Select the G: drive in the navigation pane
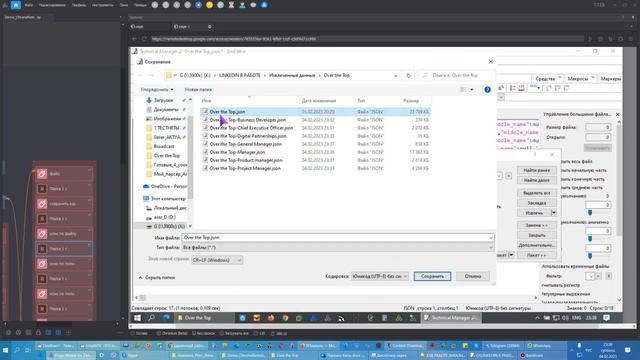640x360 pixels. click(x=169, y=226)
